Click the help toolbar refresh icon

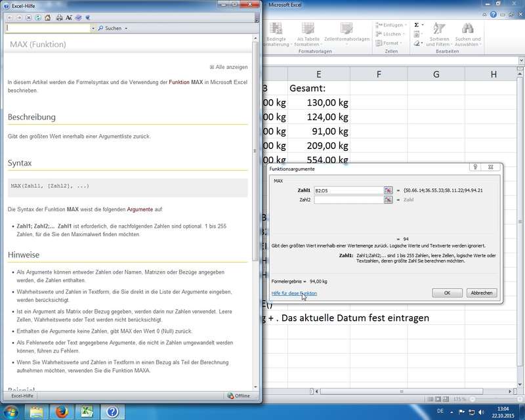(x=38, y=17)
